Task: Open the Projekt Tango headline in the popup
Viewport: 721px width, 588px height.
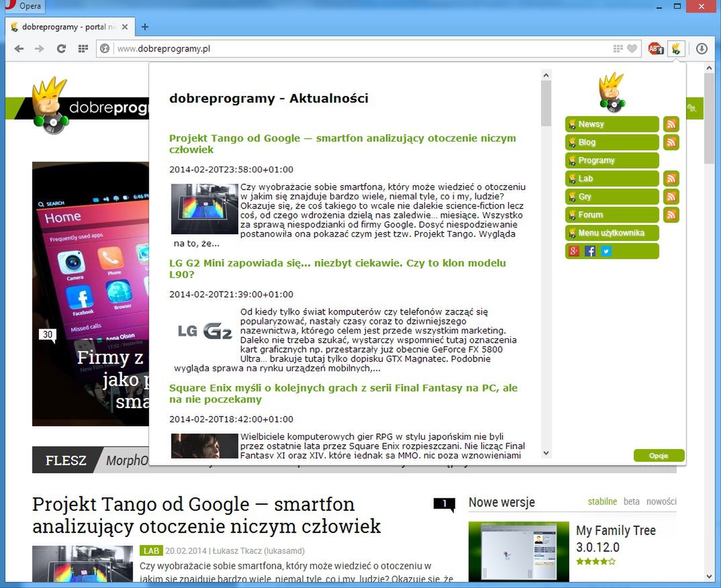Action: pyautogui.click(x=342, y=144)
